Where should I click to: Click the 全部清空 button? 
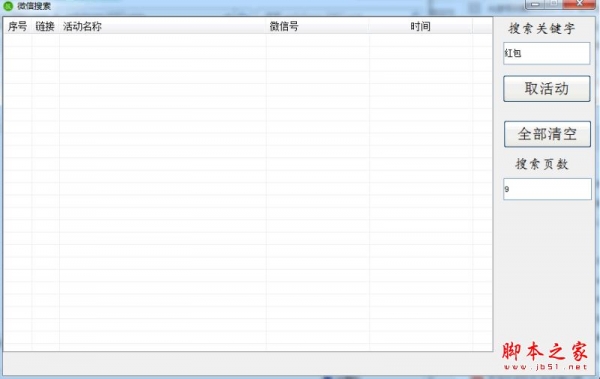(547, 134)
